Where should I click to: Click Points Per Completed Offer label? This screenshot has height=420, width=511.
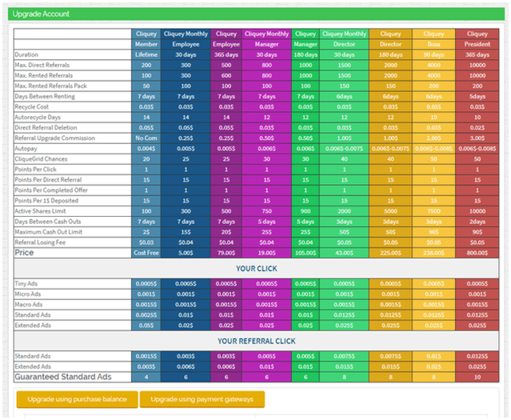click(51, 190)
